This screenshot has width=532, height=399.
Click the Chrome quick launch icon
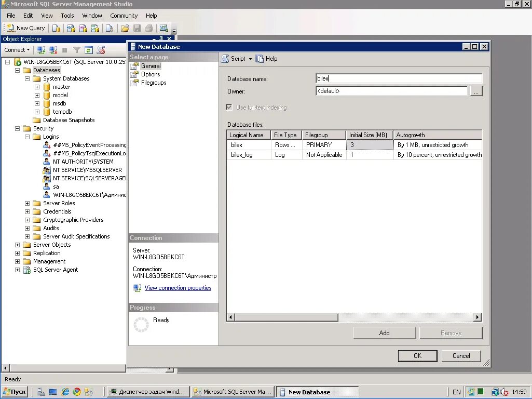click(77, 392)
